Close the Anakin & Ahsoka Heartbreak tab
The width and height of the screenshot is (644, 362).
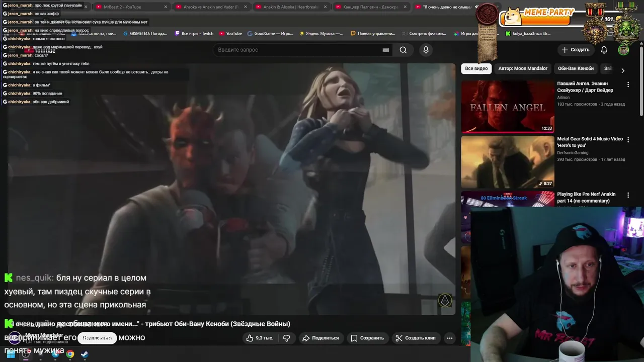pyautogui.click(x=326, y=7)
